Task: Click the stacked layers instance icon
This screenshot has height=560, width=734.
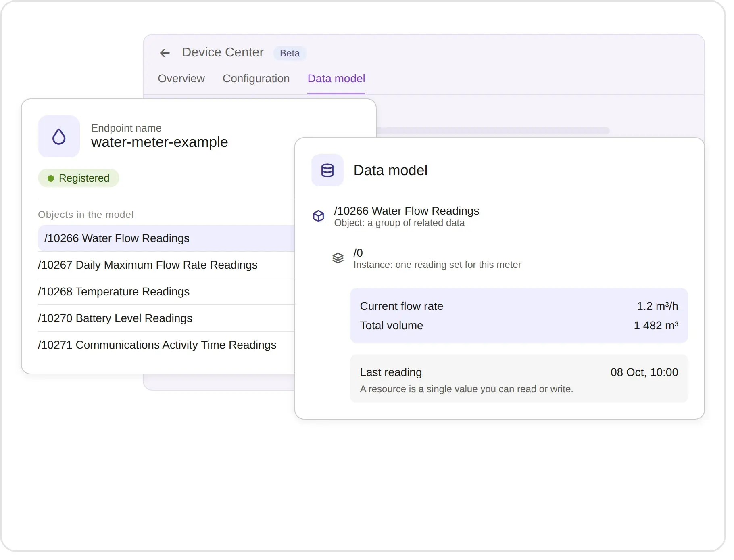Action: click(x=338, y=258)
